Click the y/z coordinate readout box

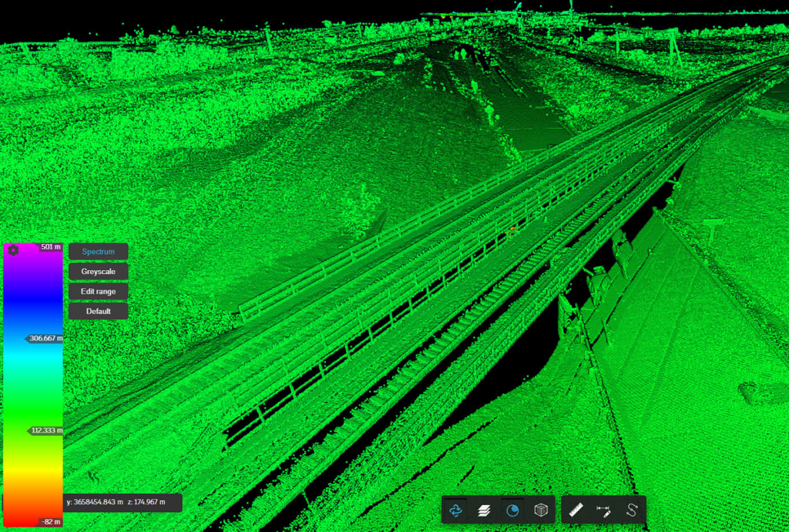[122, 502]
